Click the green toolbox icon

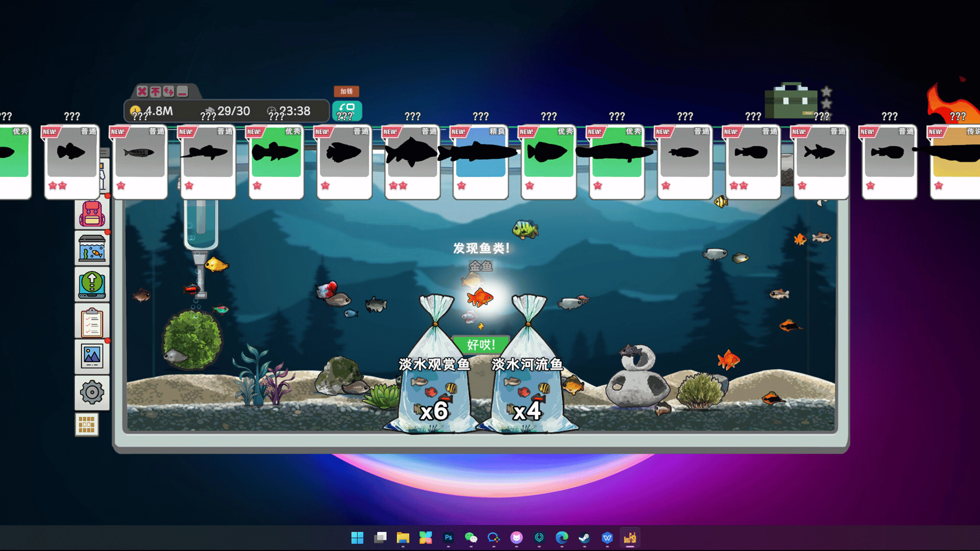(791, 100)
